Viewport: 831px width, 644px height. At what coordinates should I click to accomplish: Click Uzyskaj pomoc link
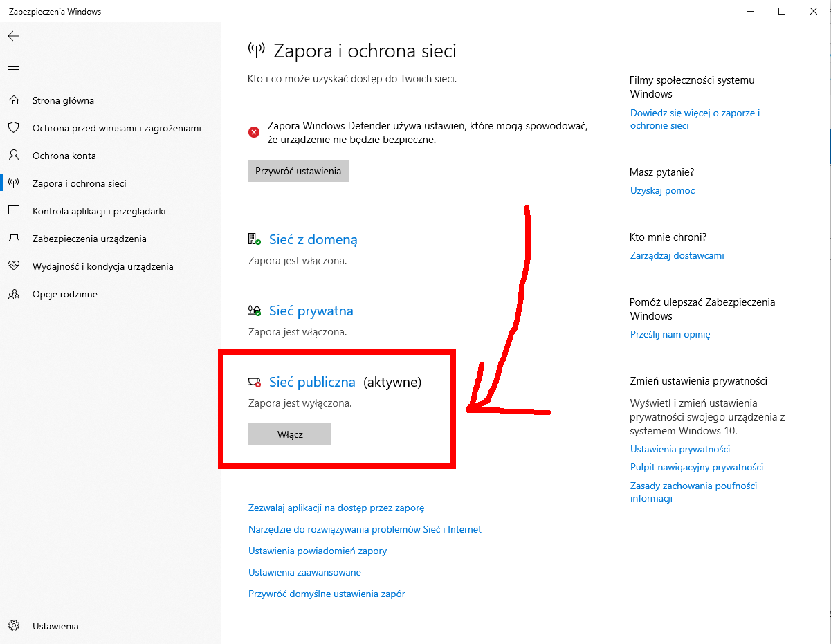662,190
